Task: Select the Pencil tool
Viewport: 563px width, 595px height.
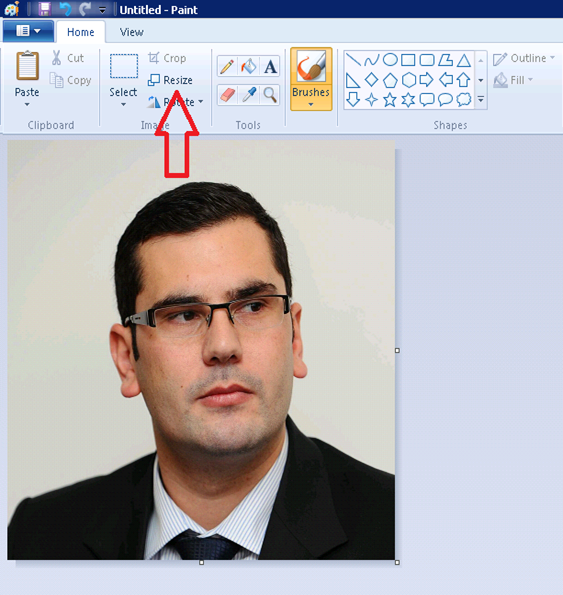Action: [x=227, y=66]
